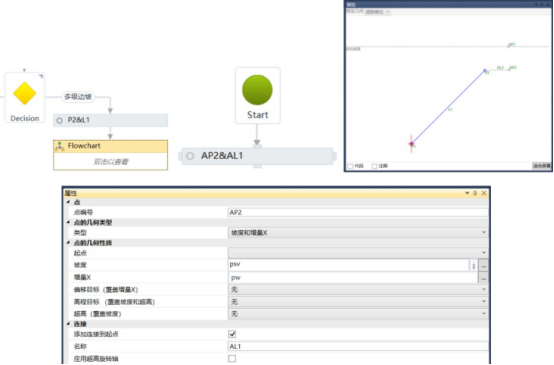The height and width of the screenshot is (365, 554).
Task: Open 高程目标 dropdown
Action: [x=358, y=301]
